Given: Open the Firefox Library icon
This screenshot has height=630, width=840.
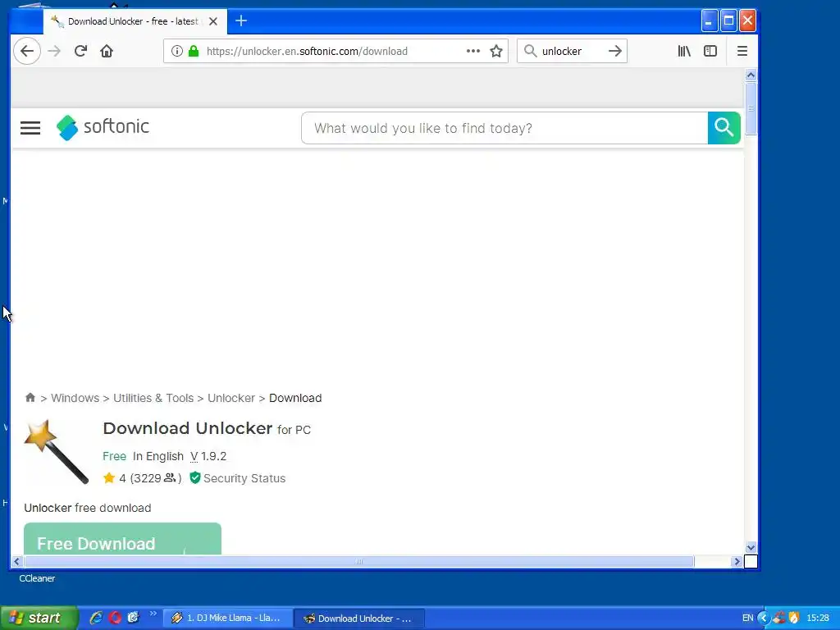Looking at the screenshot, I should click(684, 51).
